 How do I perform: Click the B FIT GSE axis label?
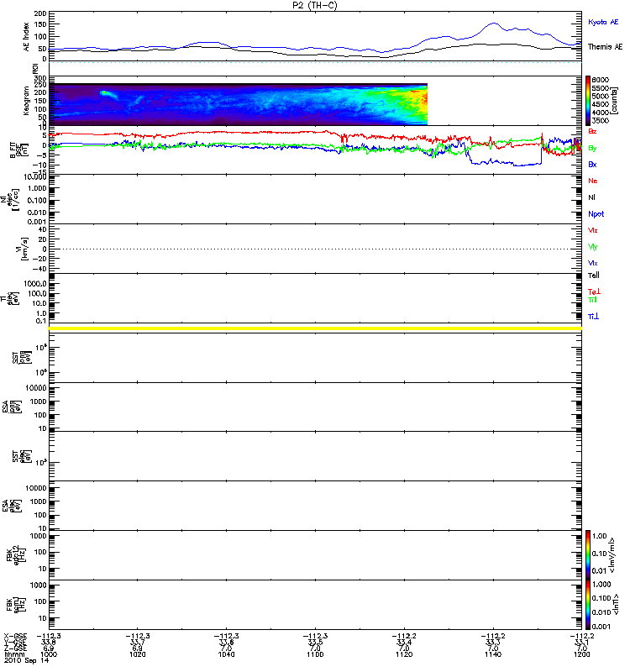18,150
